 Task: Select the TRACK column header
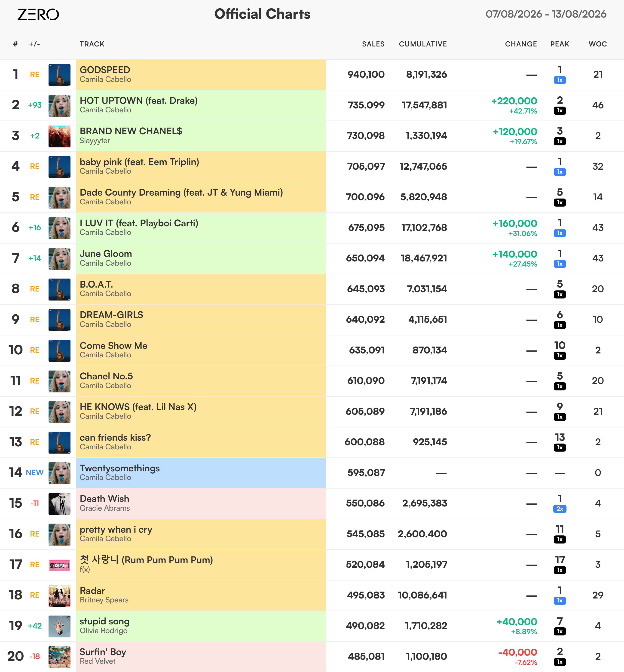(92, 44)
